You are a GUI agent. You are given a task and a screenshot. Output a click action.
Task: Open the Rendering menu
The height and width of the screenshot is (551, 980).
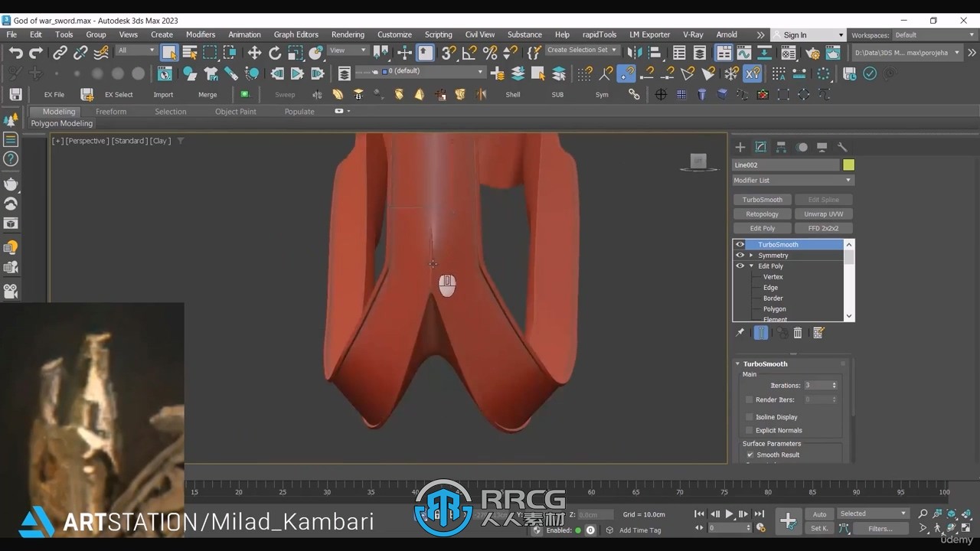coord(348,34)
